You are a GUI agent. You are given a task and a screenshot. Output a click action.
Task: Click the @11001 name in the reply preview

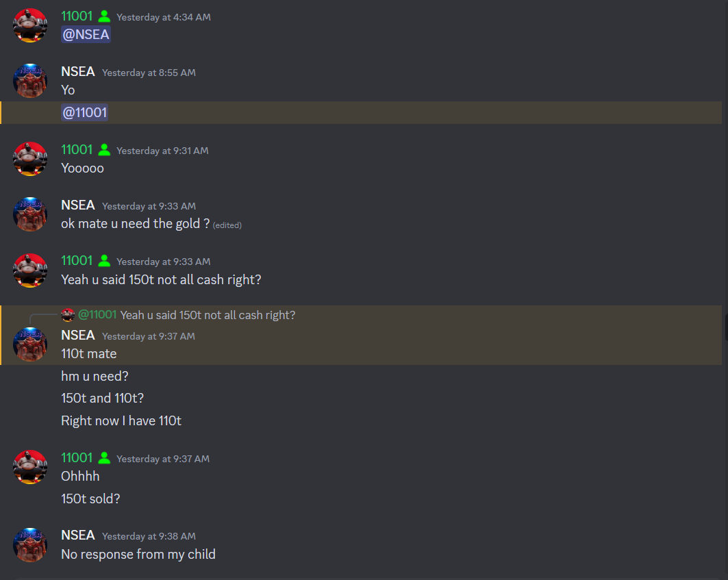pos(97,315)
